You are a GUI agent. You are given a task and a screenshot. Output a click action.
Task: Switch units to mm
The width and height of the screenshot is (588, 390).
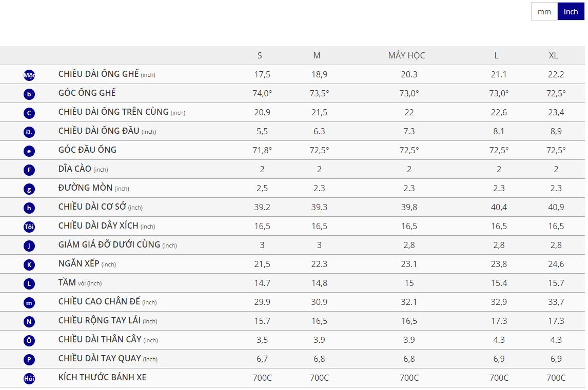(544, 12)
